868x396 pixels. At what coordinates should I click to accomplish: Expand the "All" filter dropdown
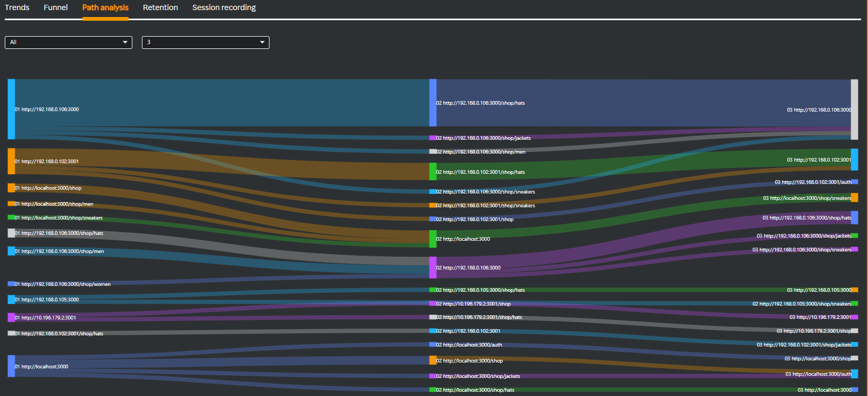tap(69, 42)
